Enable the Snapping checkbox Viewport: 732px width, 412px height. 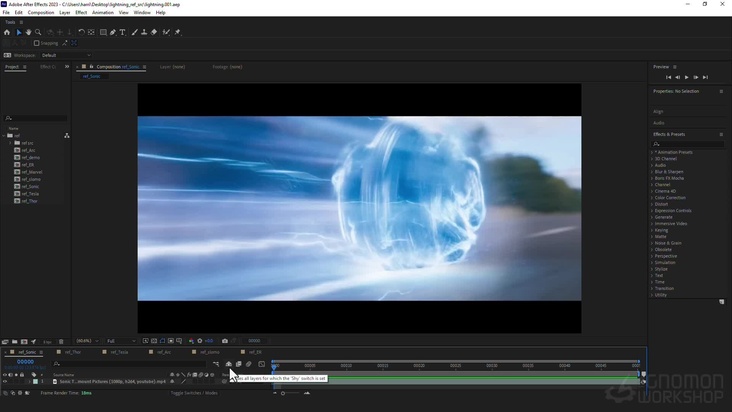(37, 43)
